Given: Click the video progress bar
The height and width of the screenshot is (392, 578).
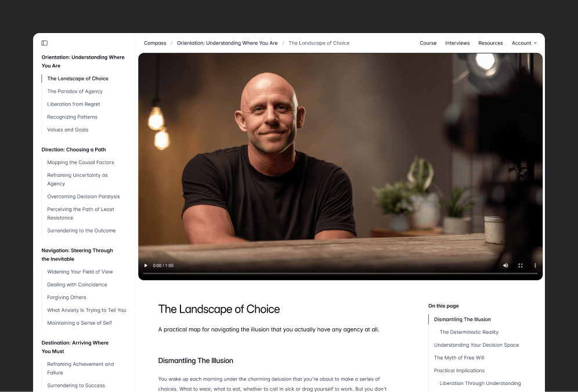Looking at the screenshot, I should 340,274.
